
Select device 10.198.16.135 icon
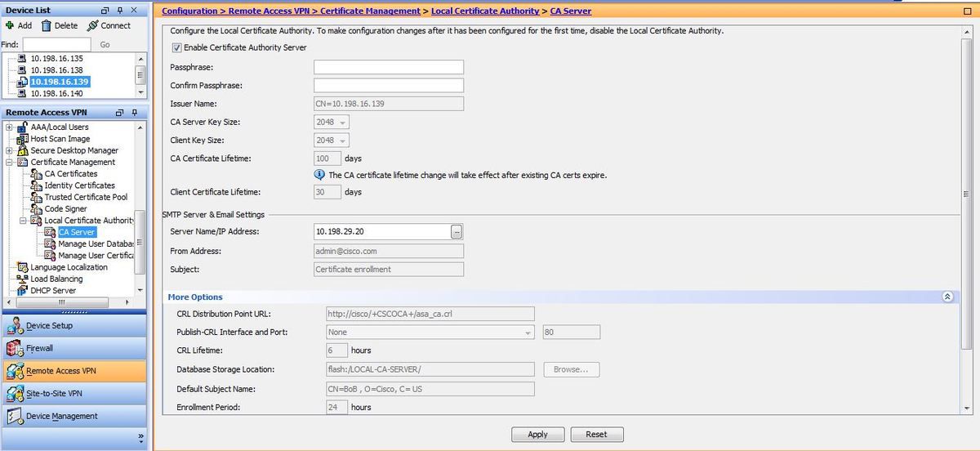click(23, 59)
